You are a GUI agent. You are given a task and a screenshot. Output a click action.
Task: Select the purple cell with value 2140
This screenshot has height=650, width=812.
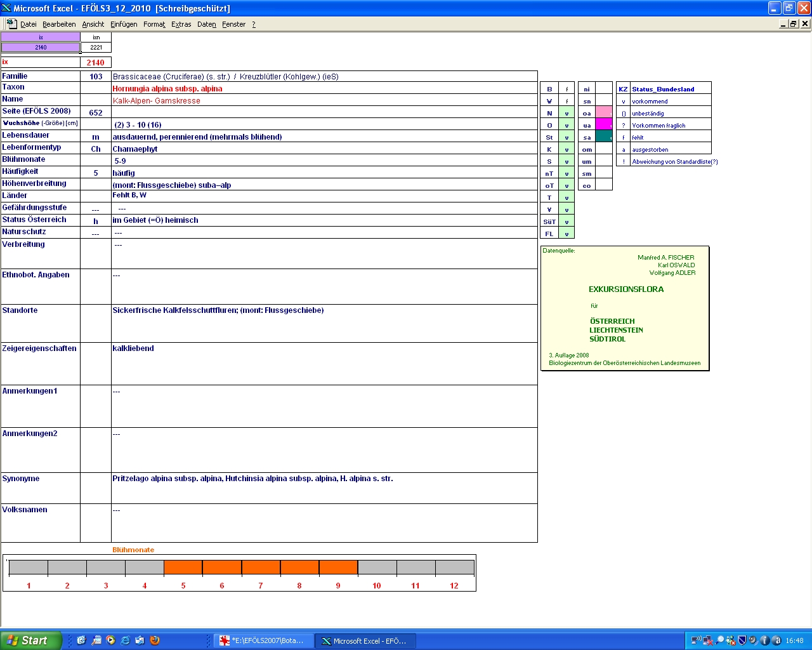point(41,47)
